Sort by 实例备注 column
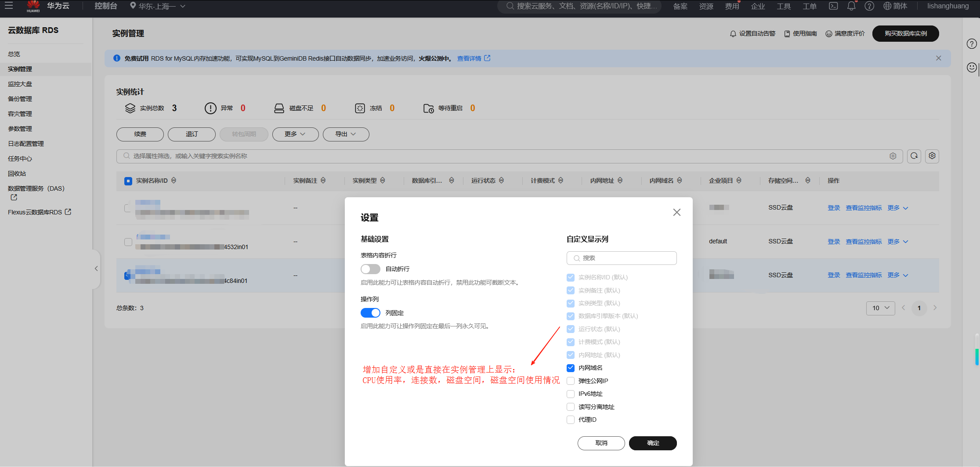The image size is (980, 467). (323, 181)
